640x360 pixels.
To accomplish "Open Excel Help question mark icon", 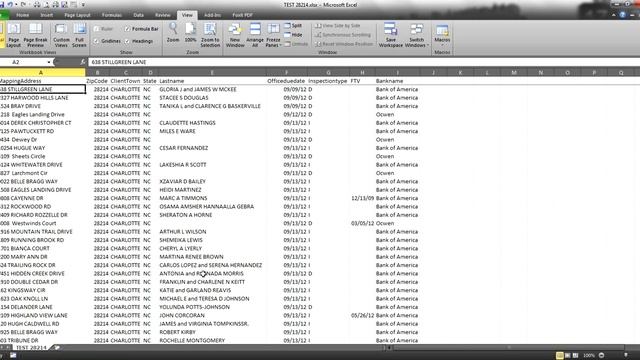I will coord(622,15).
